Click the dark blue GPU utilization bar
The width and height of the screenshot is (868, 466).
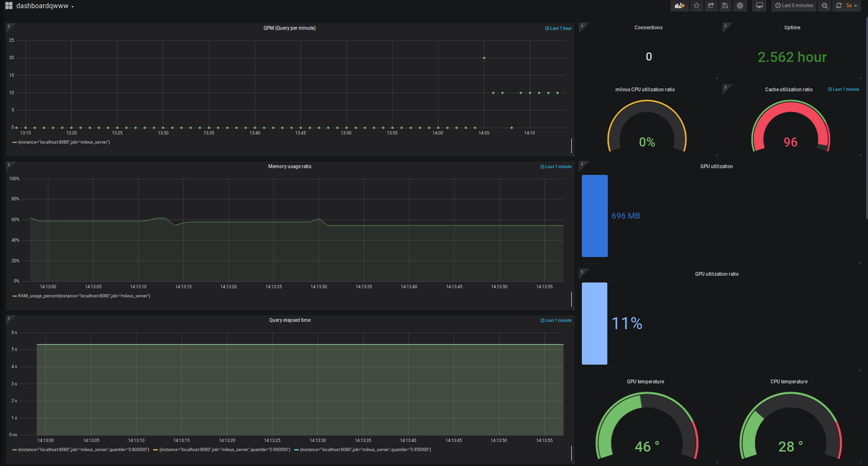[x=595, y=216]
